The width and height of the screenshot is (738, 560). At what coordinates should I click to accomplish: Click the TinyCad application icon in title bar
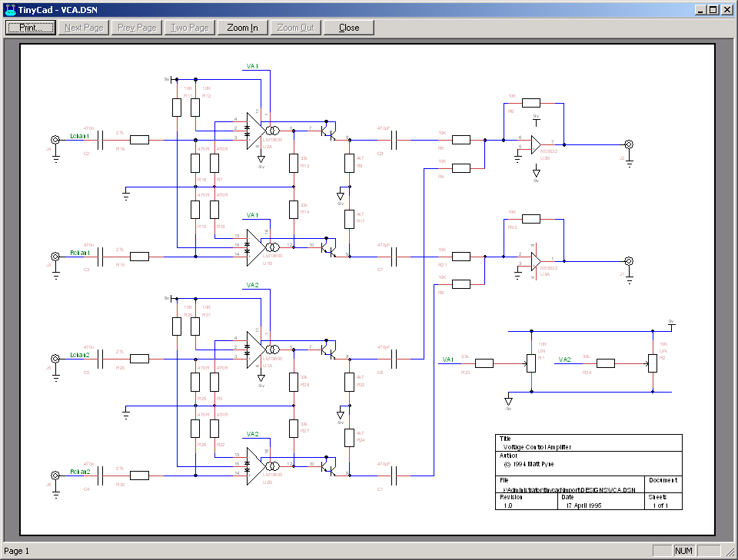[x=10, y=9]
